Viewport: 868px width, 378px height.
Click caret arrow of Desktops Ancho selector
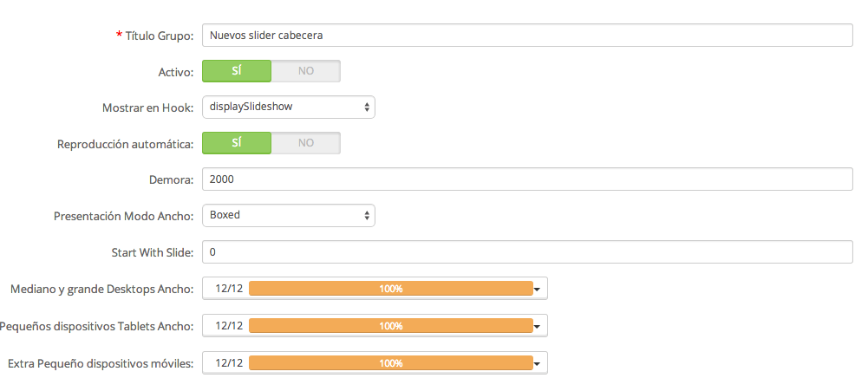point(537,289)
